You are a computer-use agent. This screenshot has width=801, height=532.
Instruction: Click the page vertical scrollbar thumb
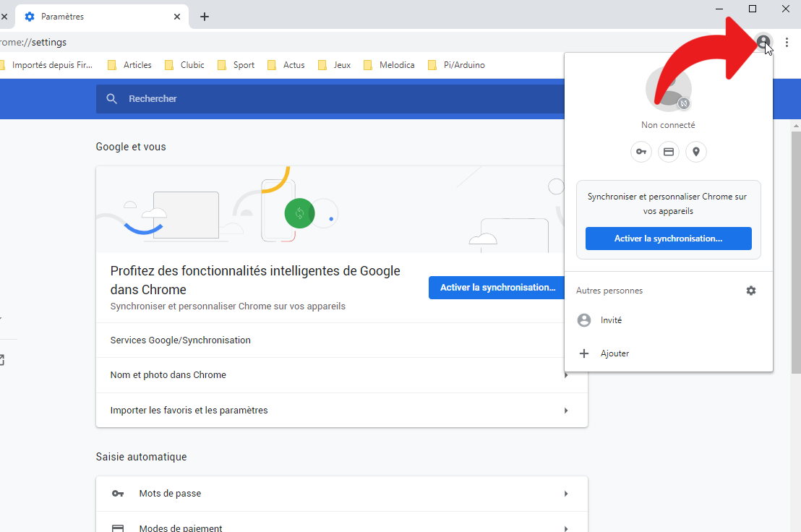point(796,252)
